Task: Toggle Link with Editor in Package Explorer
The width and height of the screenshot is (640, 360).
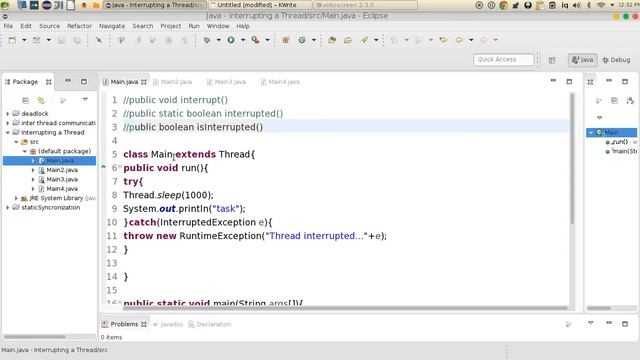Action: pos(41,100)
